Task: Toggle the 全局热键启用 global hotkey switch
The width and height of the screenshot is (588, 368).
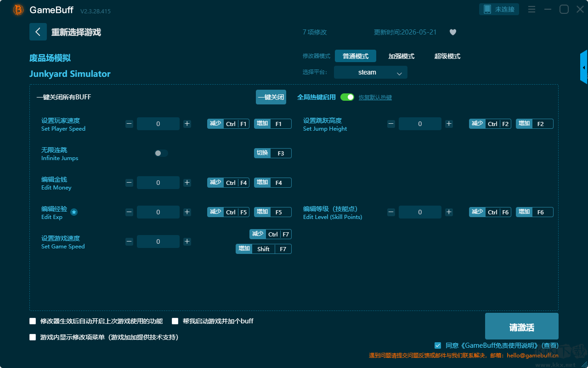Action: coord(347,97)
